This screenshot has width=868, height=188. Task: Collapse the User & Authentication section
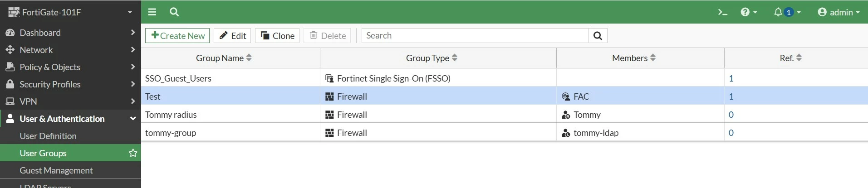[70, 119]
